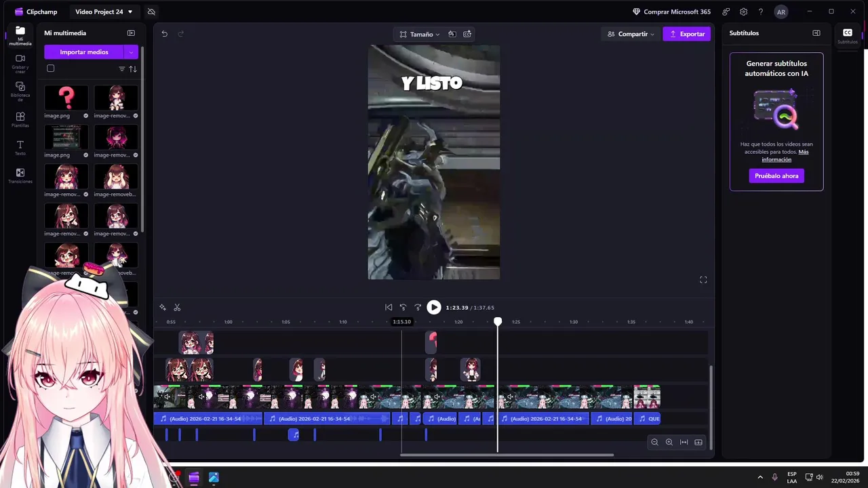This screenshot has width=868, height=488.
Task: Zoom in the timeline
Action: pyautogui.click(x=669, y=442)
